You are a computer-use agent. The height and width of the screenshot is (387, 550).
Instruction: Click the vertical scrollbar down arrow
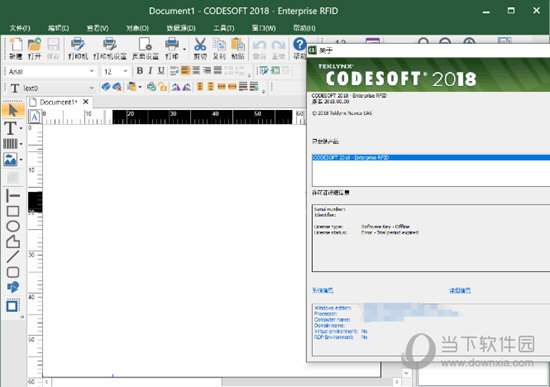point(406,373)
